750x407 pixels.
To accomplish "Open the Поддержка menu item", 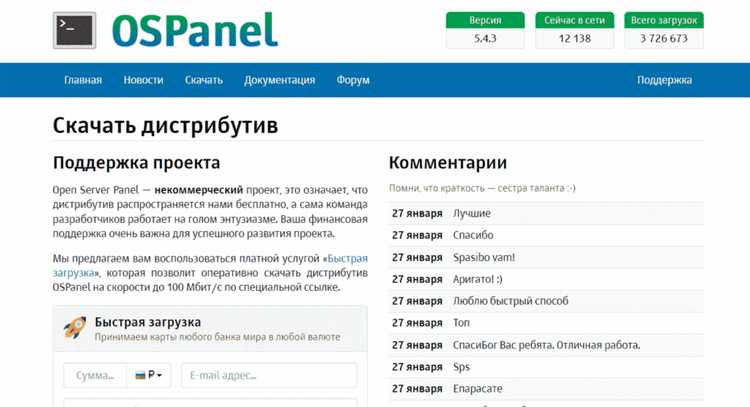I will [x=664, y=80].
